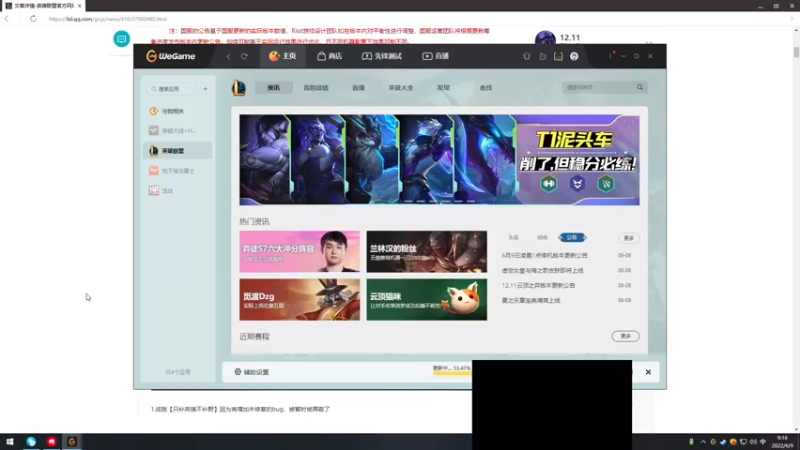Open 6月9日凌晨1点停机版本更新公告

coord(544,255)
